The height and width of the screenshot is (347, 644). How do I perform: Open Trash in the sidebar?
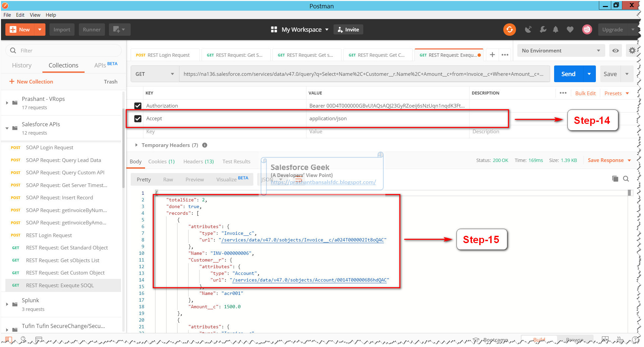[x=111, y=81]
